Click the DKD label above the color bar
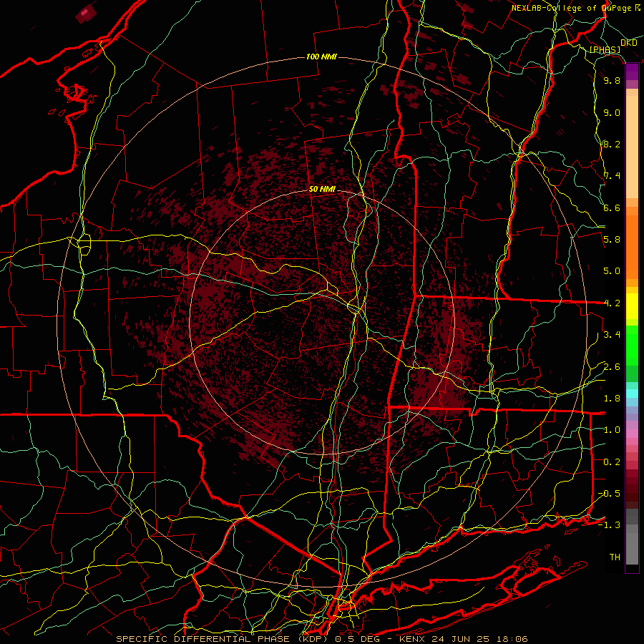644x644 pixels. tap(629, 43)
